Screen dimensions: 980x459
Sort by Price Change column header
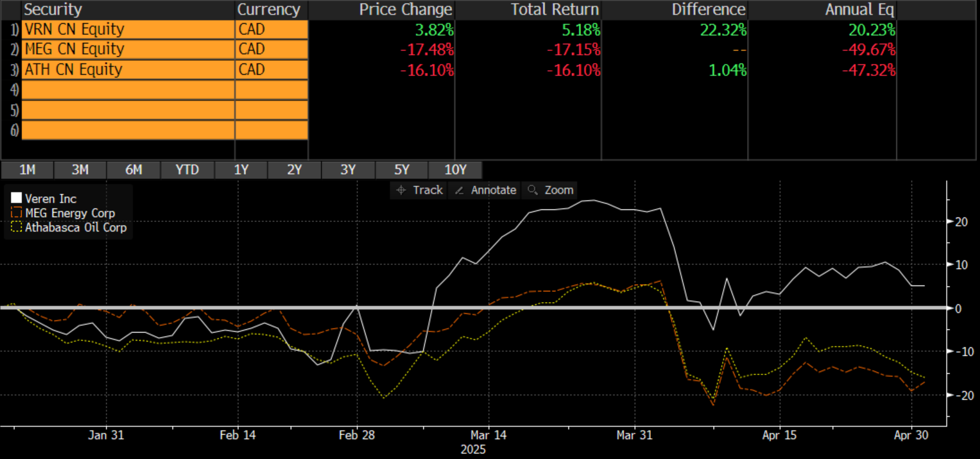405,10
